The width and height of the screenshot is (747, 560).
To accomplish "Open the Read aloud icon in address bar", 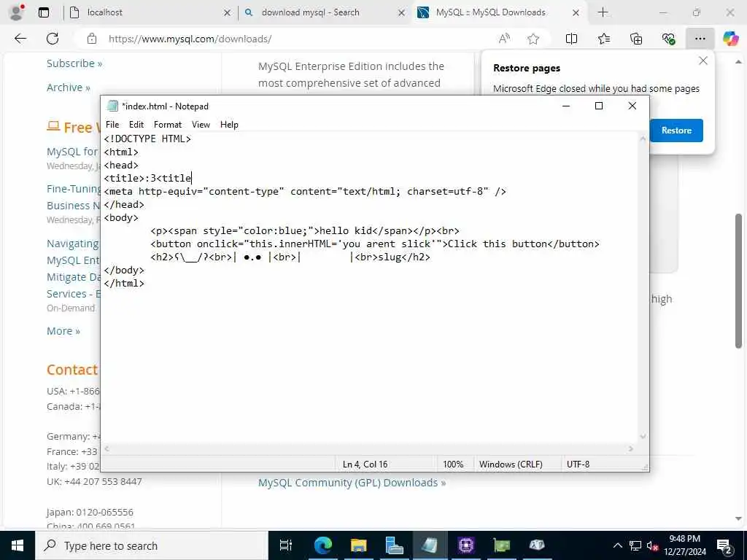I will click(x=504, y=39).
